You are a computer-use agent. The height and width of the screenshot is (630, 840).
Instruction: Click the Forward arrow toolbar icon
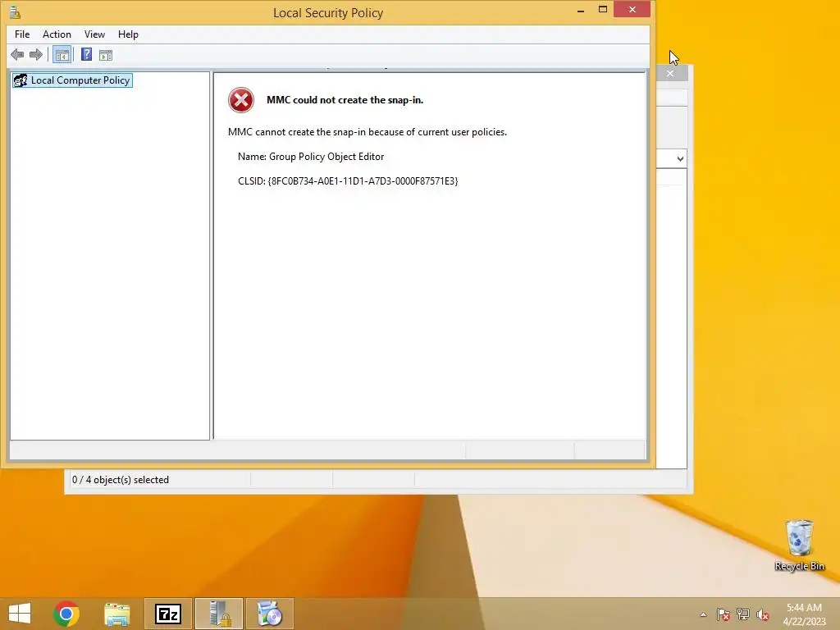36,55
